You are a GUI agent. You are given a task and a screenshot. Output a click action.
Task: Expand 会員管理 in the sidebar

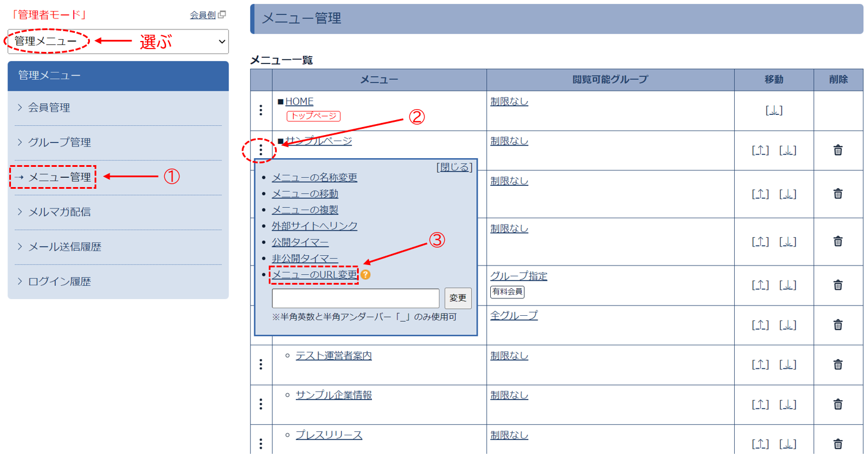point(118,108)
